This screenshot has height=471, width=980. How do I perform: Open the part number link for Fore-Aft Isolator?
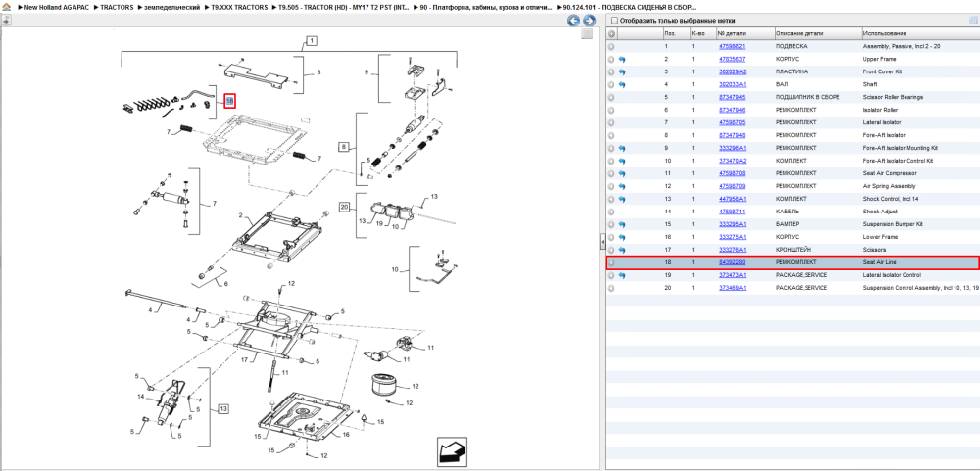731,135
